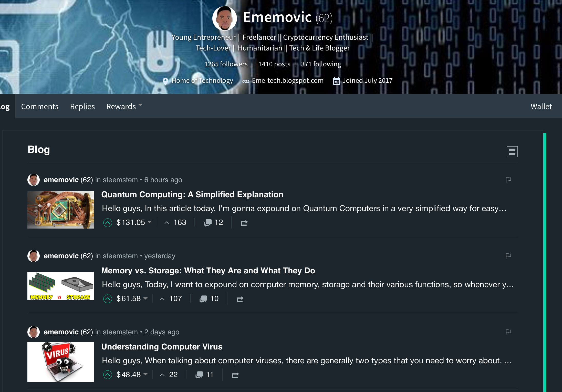The width and height of the screenshot is (562, 392).
Task: Switch the blog layout view icon
Action: (x=512, y=152)
